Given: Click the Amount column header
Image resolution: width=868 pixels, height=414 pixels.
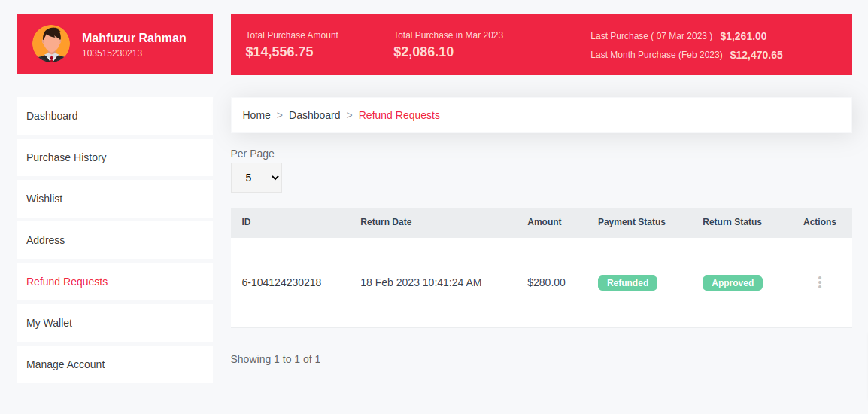Looking at the screenshot, I should [x=545, y=222].
